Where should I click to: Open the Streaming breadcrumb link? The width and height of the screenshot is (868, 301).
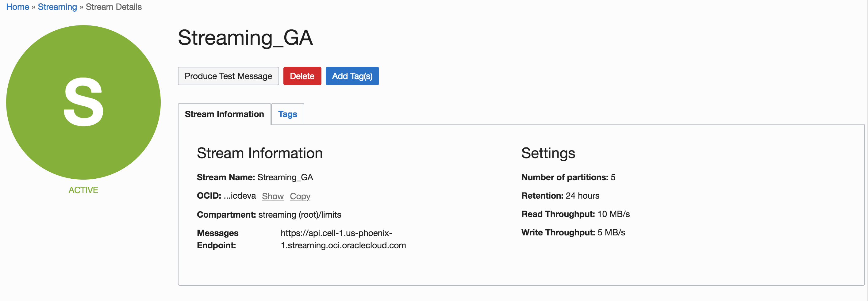coord(57,7)
